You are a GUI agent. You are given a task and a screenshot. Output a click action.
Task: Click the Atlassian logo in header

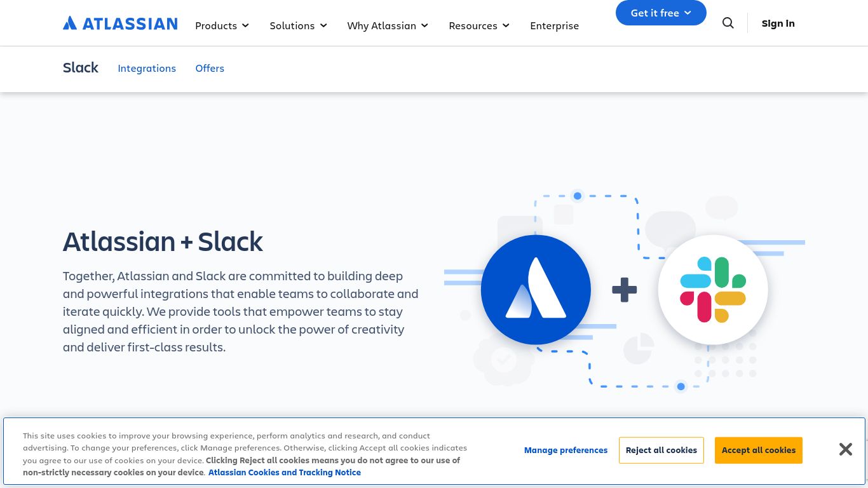click(120, 24)
